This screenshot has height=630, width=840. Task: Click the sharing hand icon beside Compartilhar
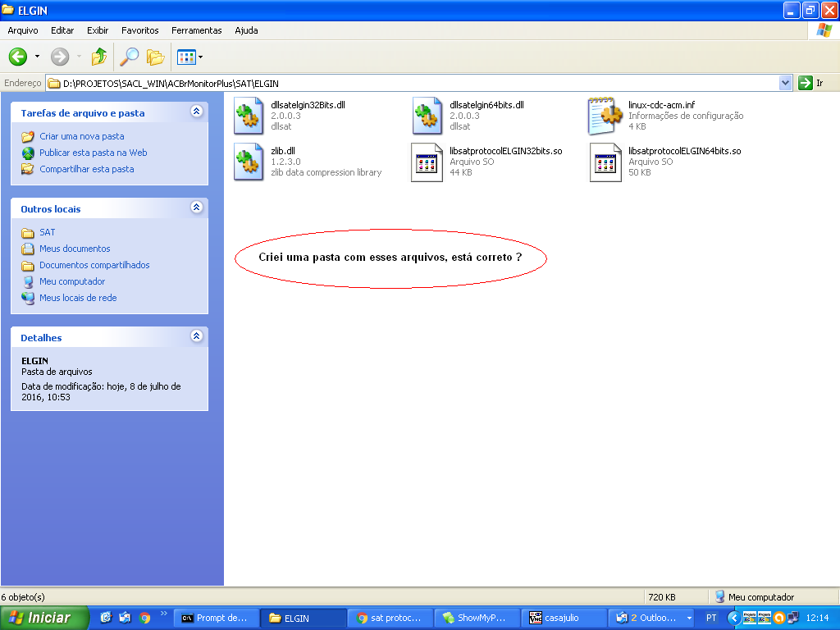(x=28, y=169)
